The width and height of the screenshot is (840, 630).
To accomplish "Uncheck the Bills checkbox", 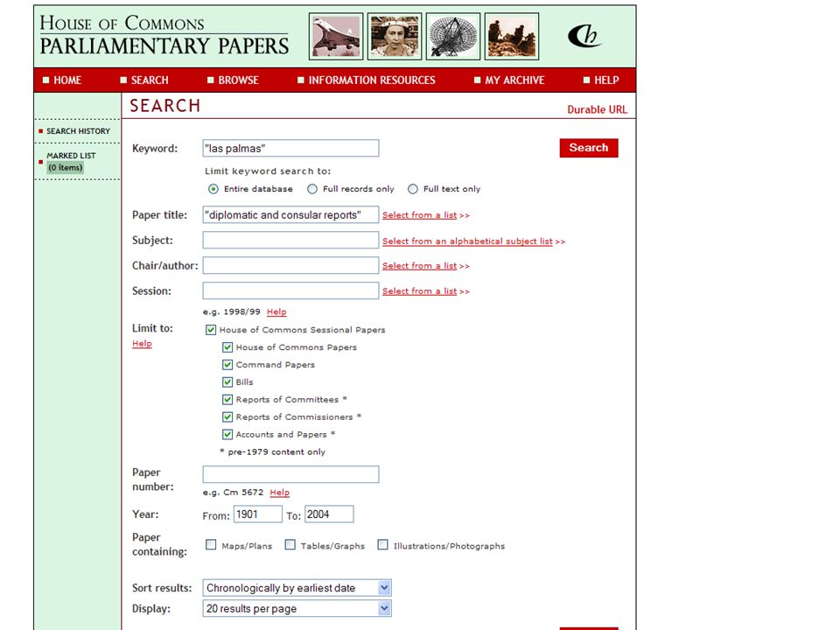I will coord(227,382).
